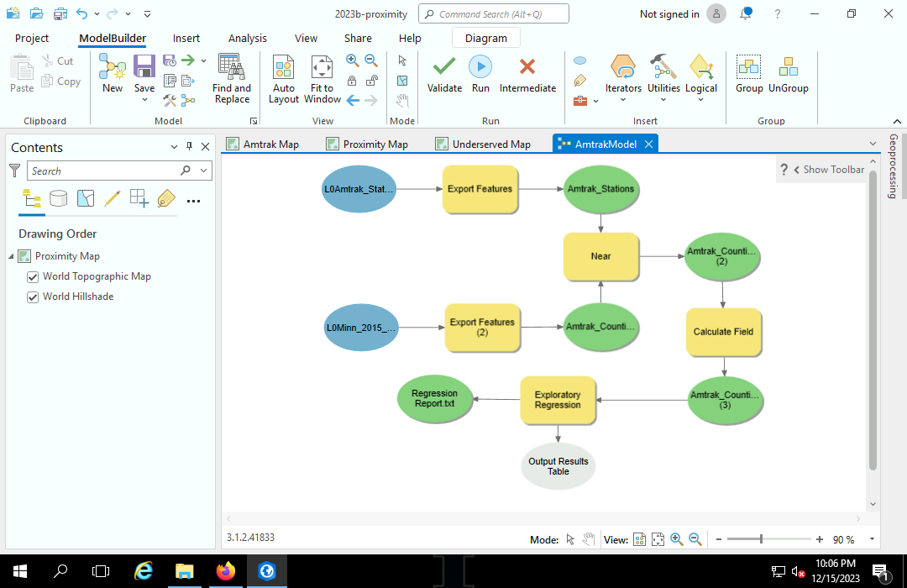Group selected model elements

(x=748, y=74)
